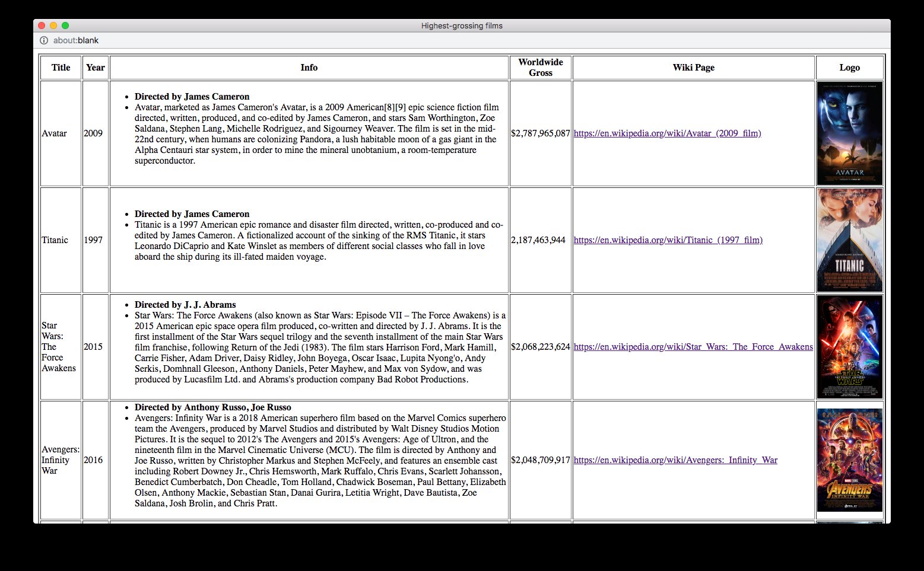The height and width of the screenshot is (571, 924).
Task: Open the Star Wars: The Force Awakens wiki link
Action: 693,347
